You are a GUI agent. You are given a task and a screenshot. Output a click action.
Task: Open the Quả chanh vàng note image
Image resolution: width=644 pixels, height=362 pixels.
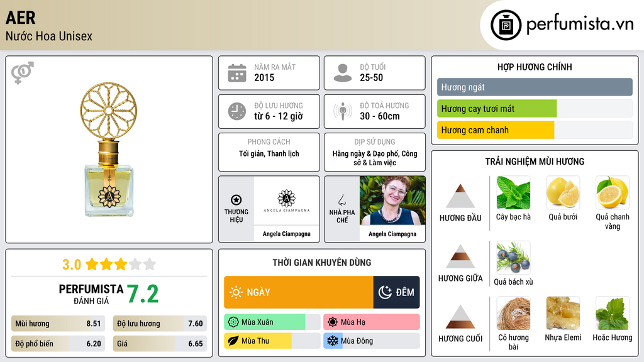tap(613, 192)
